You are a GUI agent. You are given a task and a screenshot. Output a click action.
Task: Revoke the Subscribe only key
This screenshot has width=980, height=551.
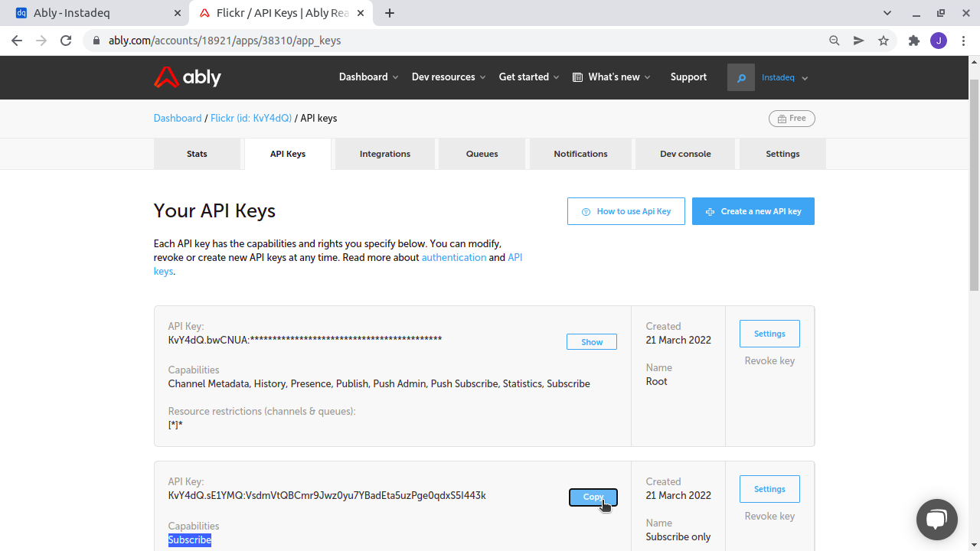pyautogui.click(x=769, y=516)
